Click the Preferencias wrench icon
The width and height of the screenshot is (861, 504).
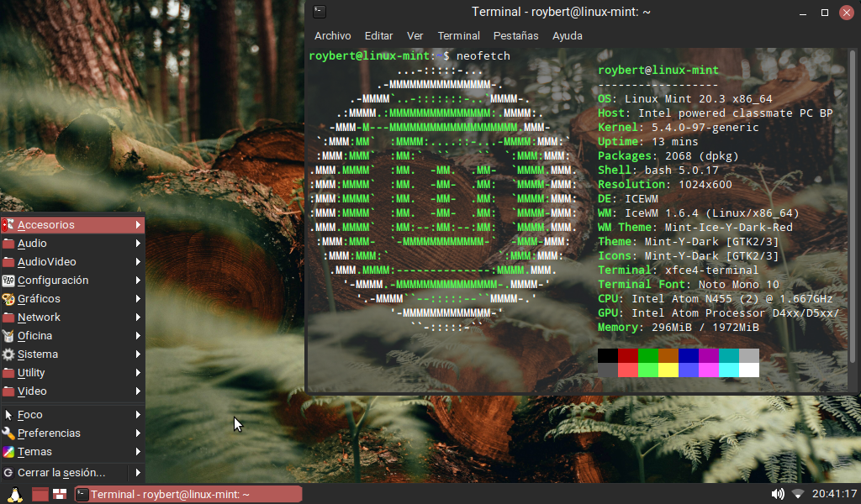coord(8,433)
